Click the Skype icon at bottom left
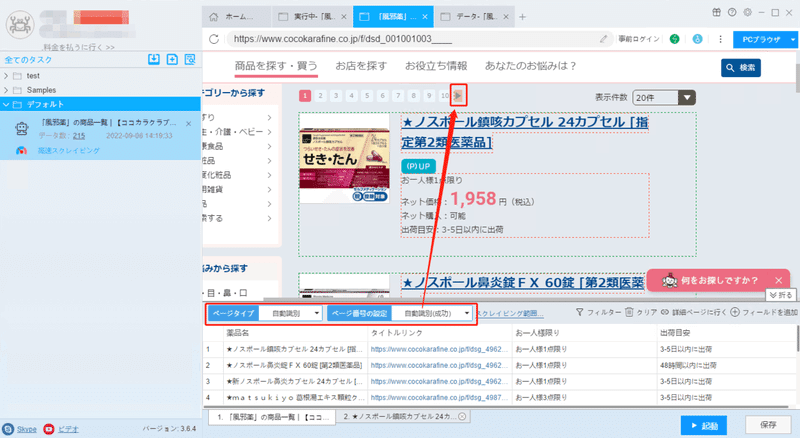 tap(8, 429)
